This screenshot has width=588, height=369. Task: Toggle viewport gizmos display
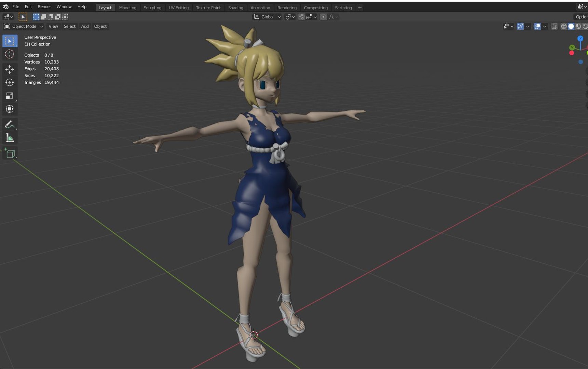[520, 26]
